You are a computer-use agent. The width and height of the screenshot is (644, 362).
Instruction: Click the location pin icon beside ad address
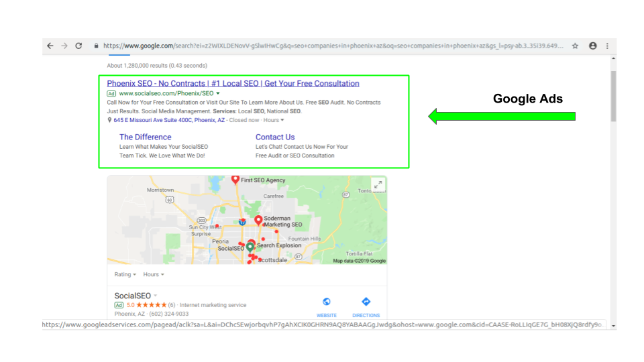coord(109,120)
